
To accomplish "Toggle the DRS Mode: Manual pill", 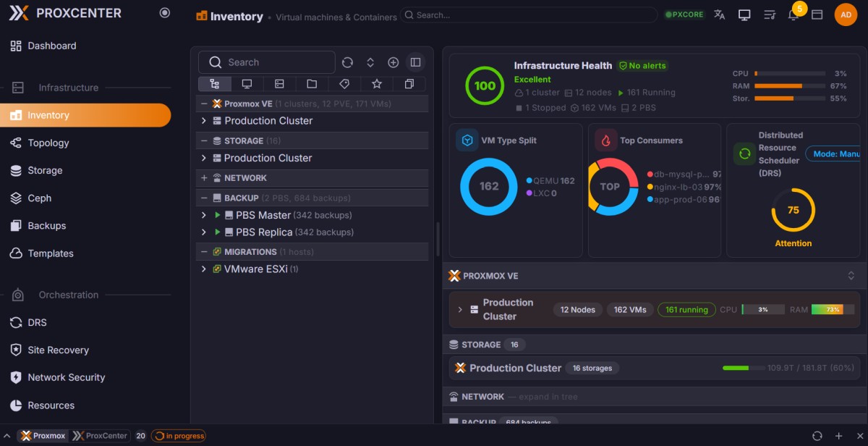I will pos(835,153).
